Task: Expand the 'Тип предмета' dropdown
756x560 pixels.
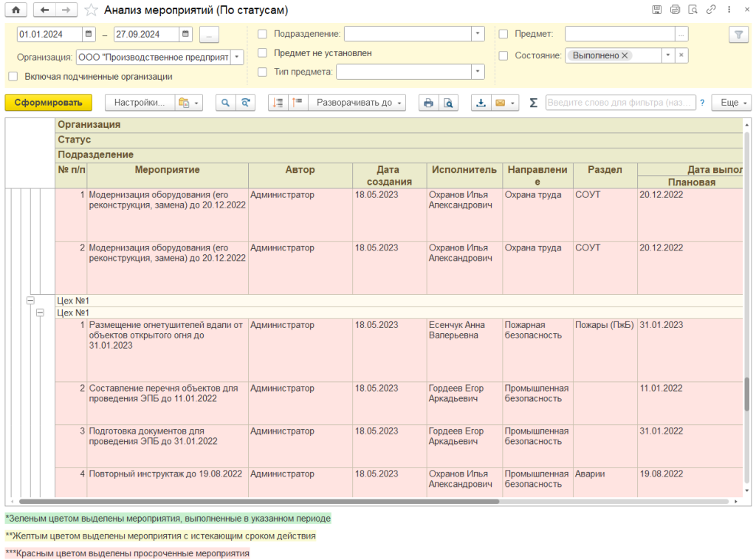Action: pyautogui.click(x=478, y=72)
